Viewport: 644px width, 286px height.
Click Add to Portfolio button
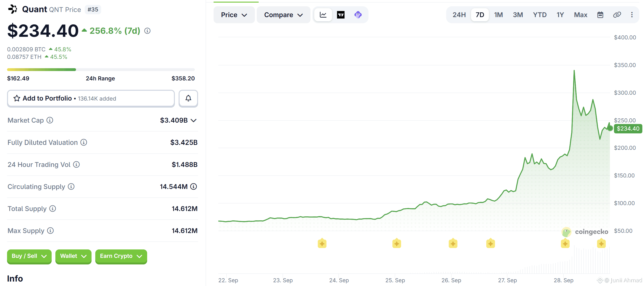[91, 98]
